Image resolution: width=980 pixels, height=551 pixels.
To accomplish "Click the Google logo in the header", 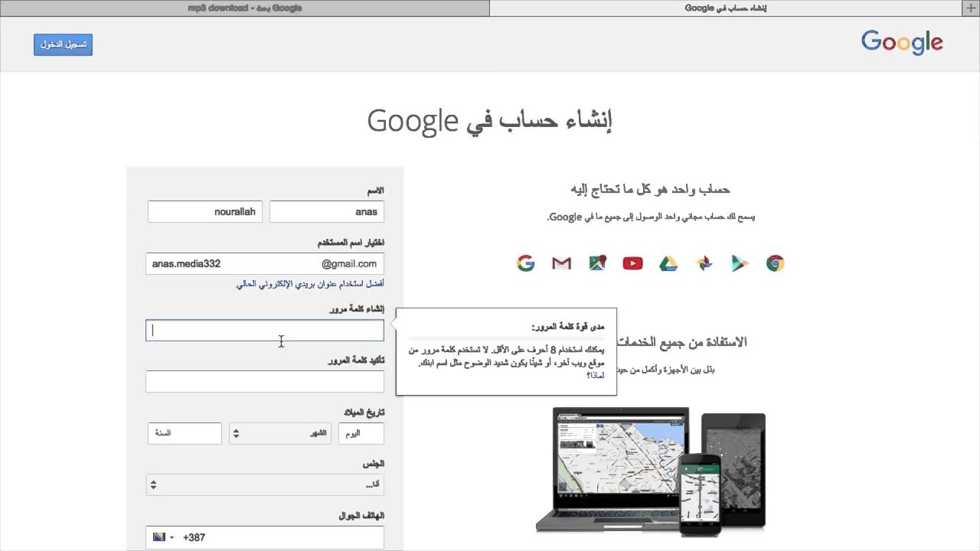I will pos(902,44).
